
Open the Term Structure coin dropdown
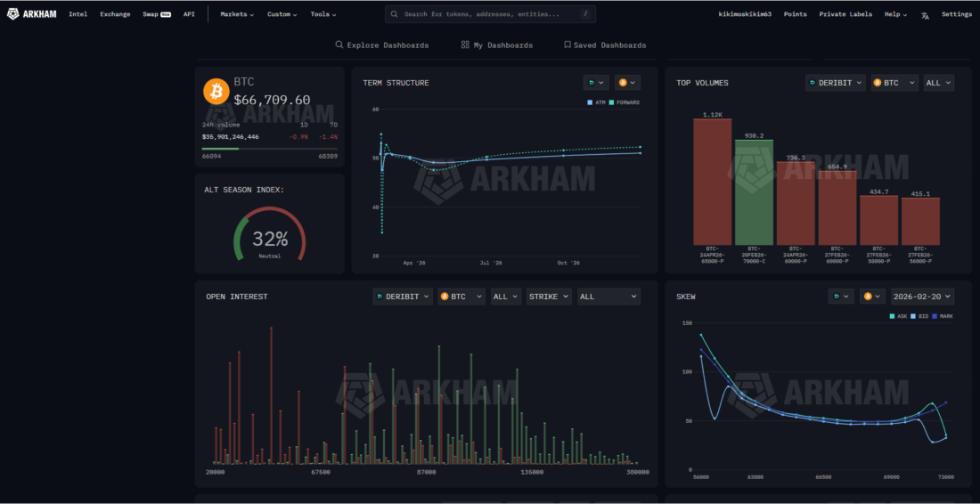coord(627,83)
